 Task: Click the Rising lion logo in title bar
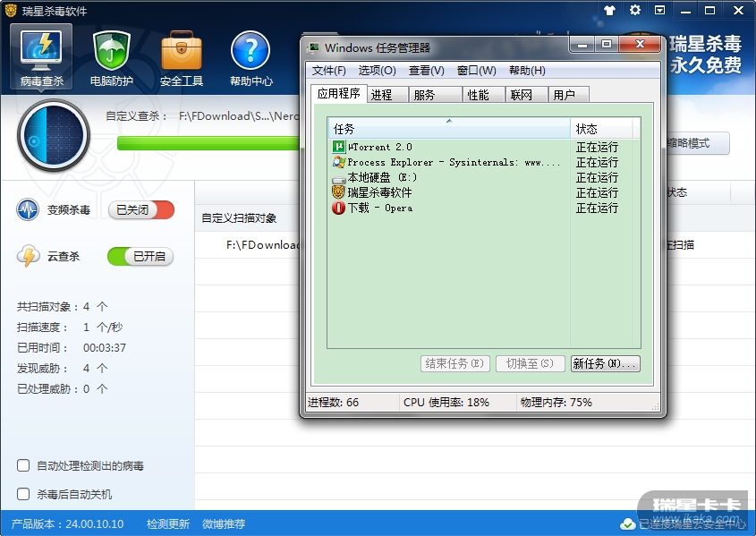(11, 10)
